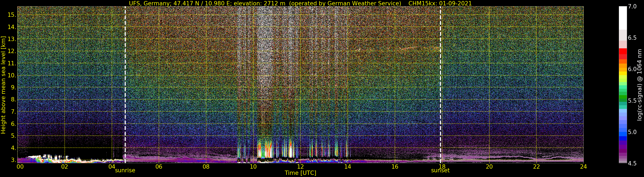
Task: Click the "sunrise" label below the time axis
Action: (x=125, y=171)
